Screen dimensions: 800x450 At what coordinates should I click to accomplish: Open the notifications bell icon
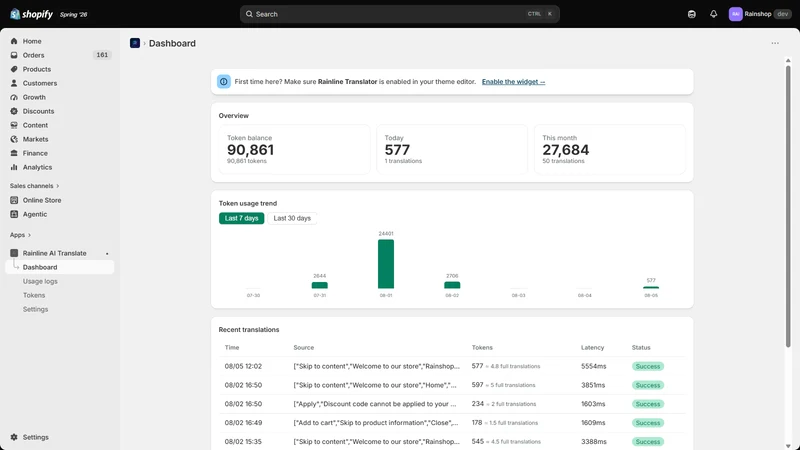713,14
